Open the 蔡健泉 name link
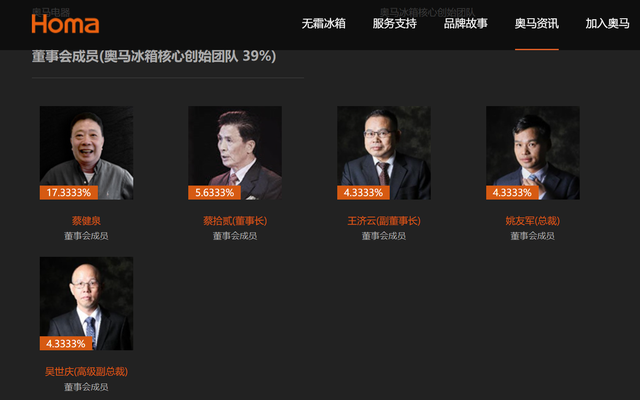 pyautogui.click(x=86, y=221)
